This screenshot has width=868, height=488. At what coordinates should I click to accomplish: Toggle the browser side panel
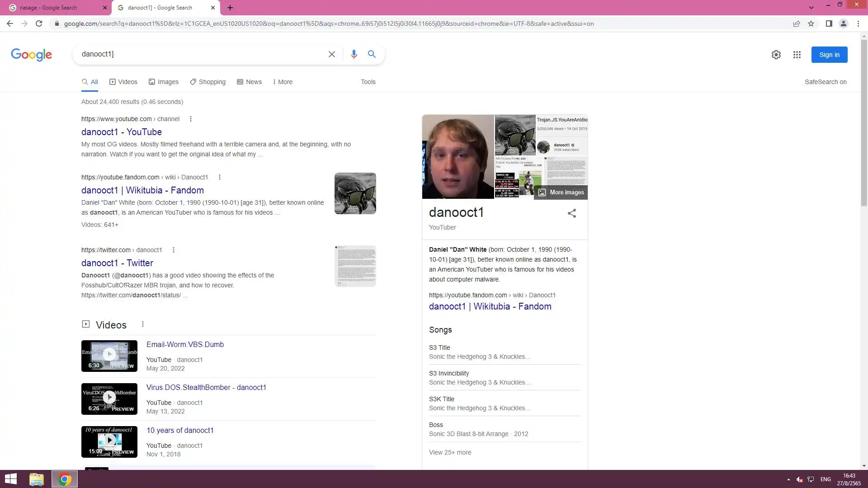click(x=829, y=23)
